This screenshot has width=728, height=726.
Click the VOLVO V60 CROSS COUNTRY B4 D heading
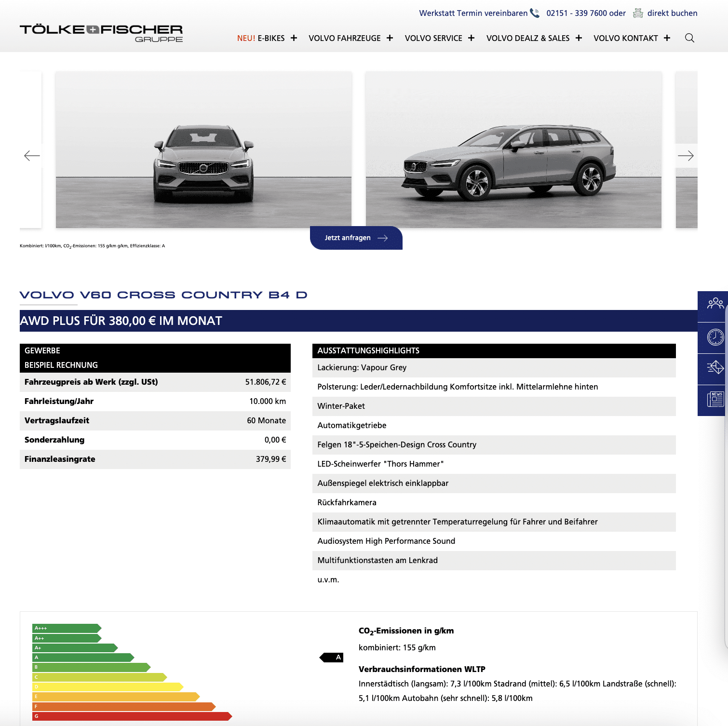tap(163, 295)
